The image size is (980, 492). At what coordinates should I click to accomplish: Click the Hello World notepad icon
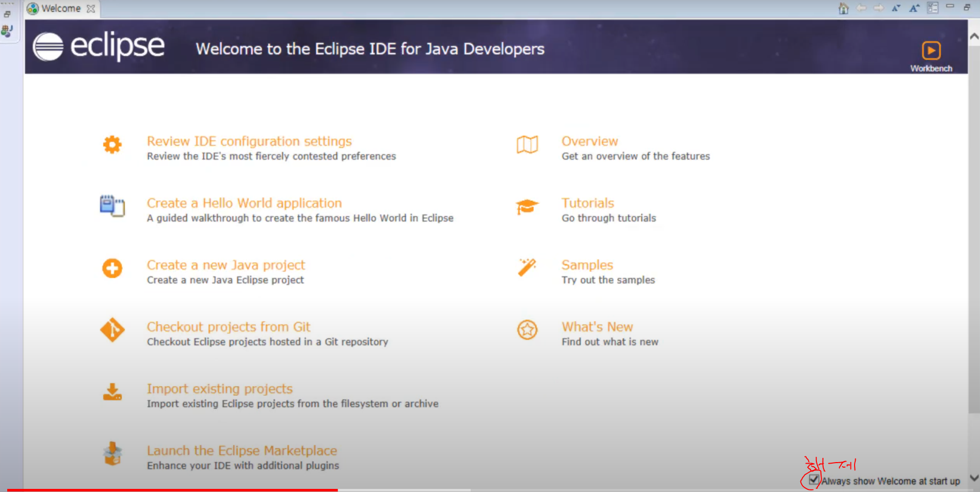point(112,206)
